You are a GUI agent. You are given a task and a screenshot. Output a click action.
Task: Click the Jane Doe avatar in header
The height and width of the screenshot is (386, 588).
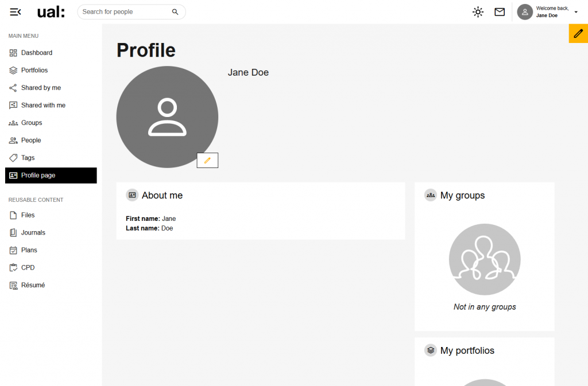click(x=525, y=12)
